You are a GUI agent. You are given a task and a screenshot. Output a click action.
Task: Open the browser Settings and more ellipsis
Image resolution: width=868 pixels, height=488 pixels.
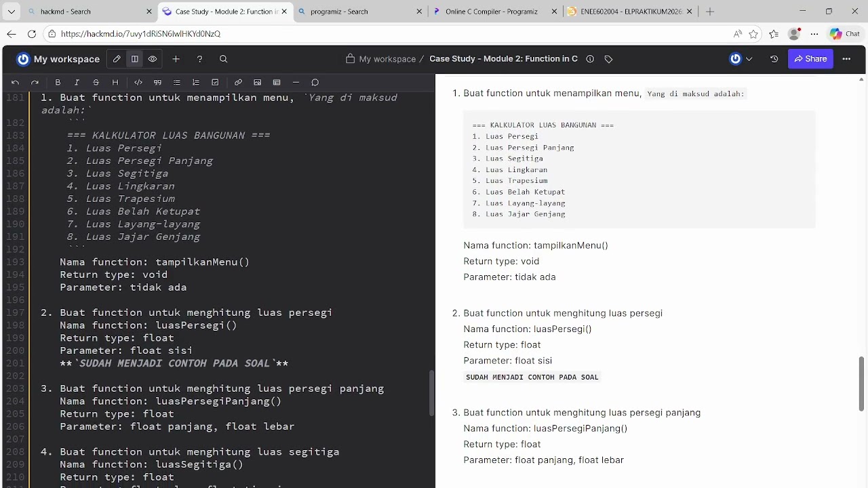814,34
